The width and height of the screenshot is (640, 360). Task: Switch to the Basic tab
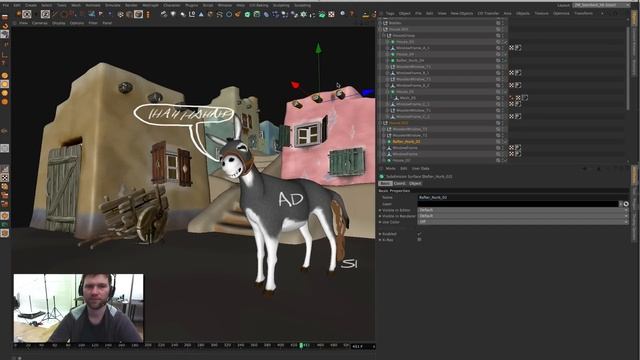coord(385,183)
